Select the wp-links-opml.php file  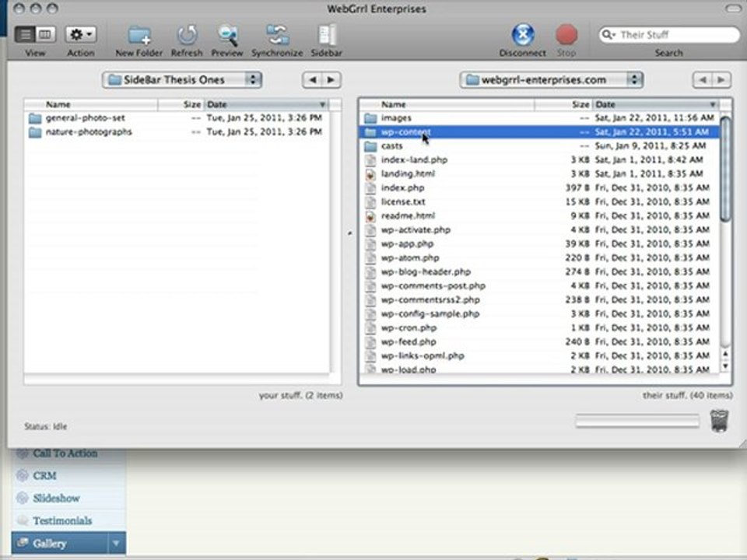point(539,355)
